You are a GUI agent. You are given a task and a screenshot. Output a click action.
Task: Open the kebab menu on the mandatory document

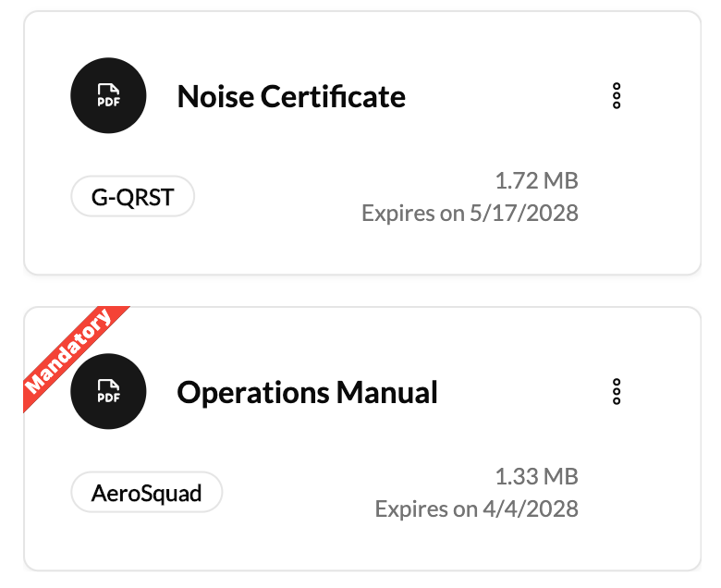[617, 392]
